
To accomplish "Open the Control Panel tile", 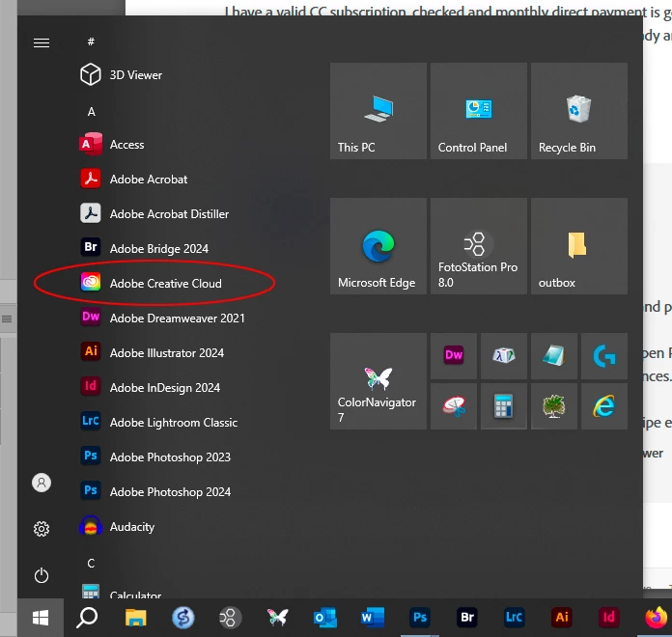I will tap(479, 111).
